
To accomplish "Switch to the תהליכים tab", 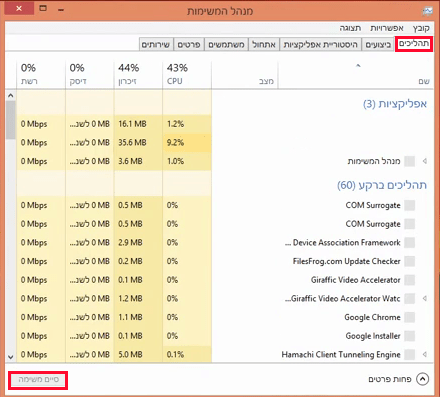I will (x=414, y=44).
